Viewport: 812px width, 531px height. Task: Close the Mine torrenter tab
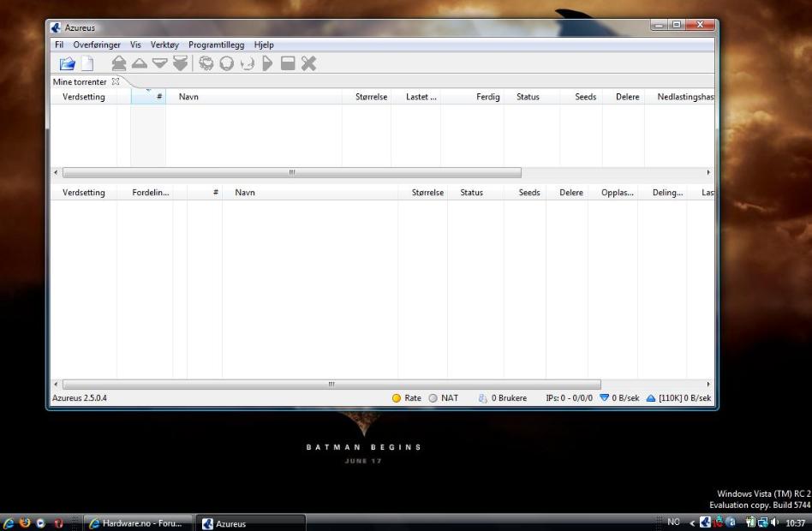click(116, 81)
